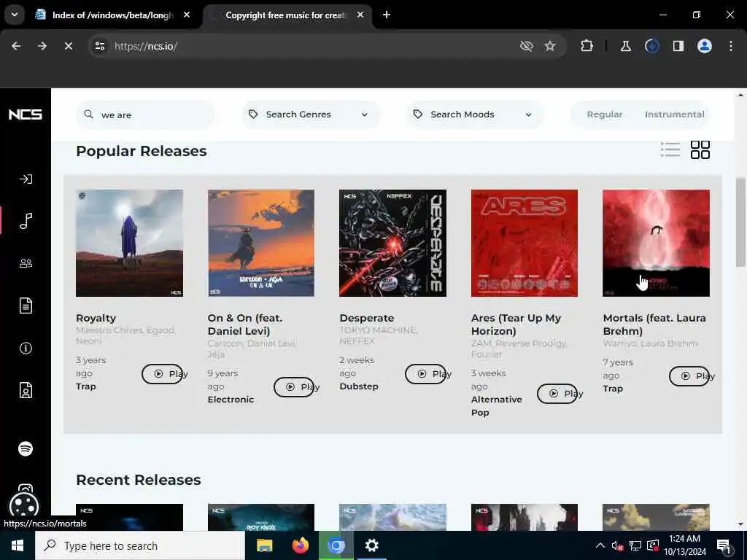Image resolution: width=747 pixels, height=560 pixels.
Task: Click the tracking protection eye icon
Action: click(x=526, y=46)
